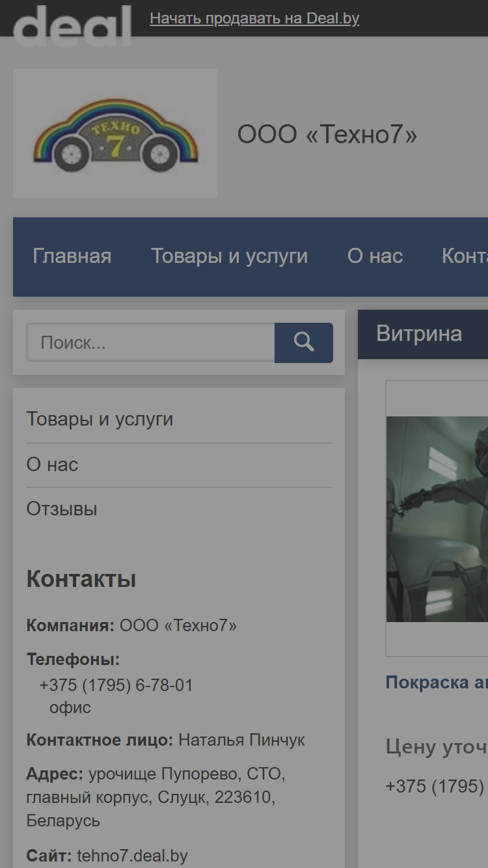
Task: Open the cut-off 'Конта…' navigation item
Action: [465, 256]
